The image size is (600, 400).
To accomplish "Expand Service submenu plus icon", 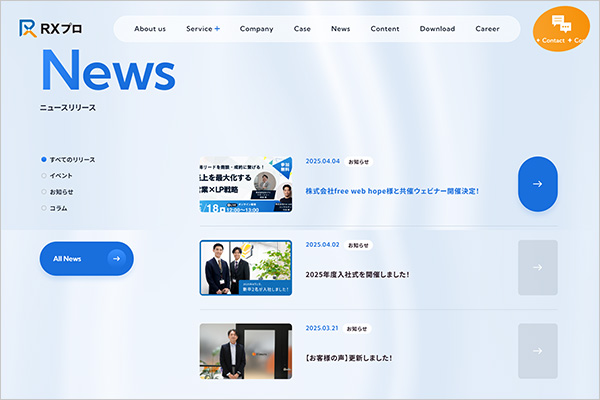I will point(217,29).
